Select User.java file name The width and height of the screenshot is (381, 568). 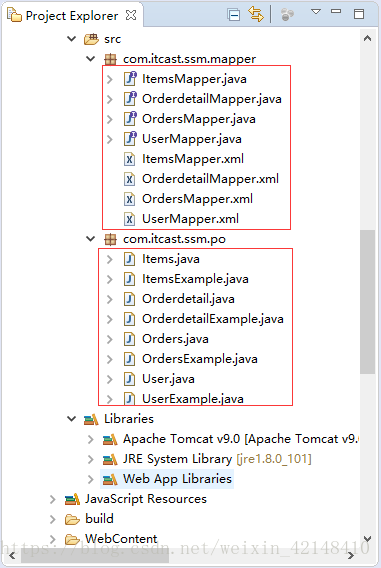168,379
